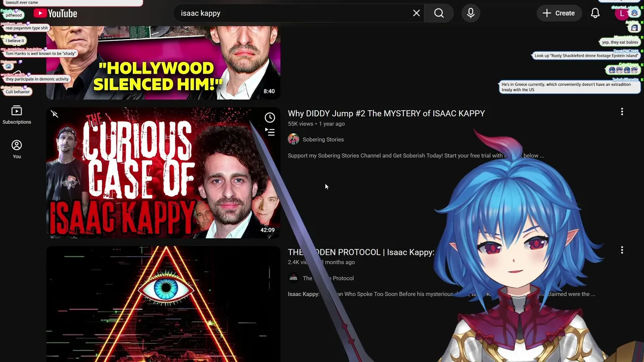Play the Curious Case of Isaac Kappy thumbnail
The image size is (644, 362).
click(x=164, y=172)
